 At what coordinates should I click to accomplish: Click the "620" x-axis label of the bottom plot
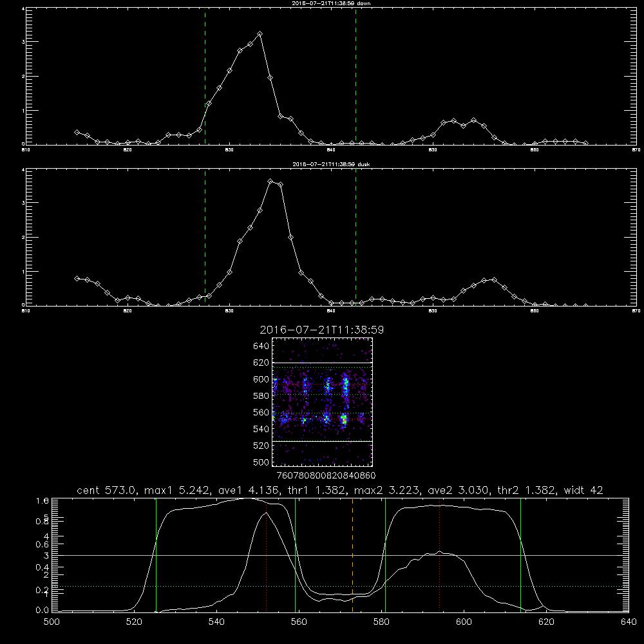[546, 622]
